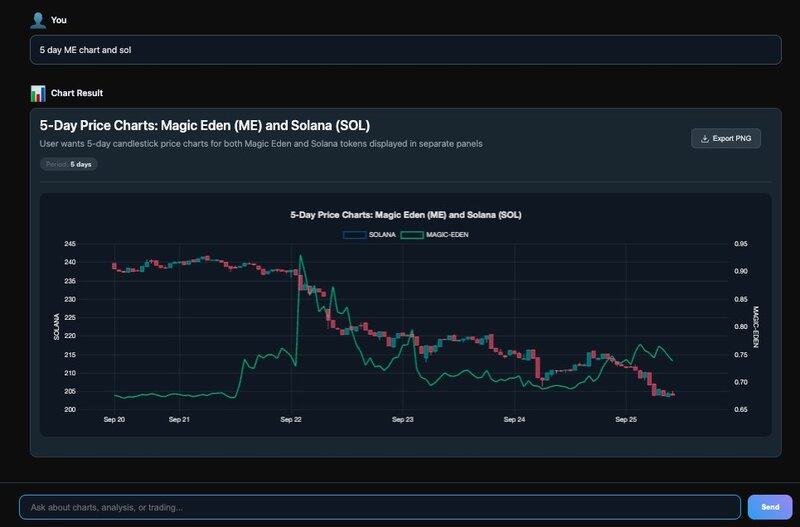Click the MAGIC-EDEN green legend color box
The width and height of the screenshot is (800, 527).
click(412, 235)
